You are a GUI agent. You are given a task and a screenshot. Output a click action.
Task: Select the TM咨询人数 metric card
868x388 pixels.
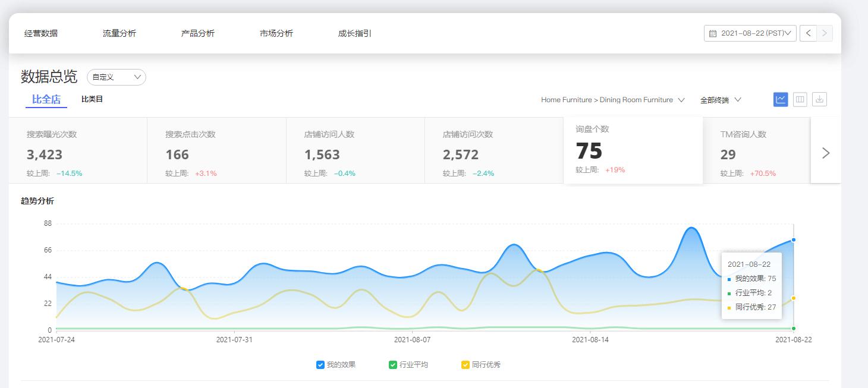(x=757, y=150)
